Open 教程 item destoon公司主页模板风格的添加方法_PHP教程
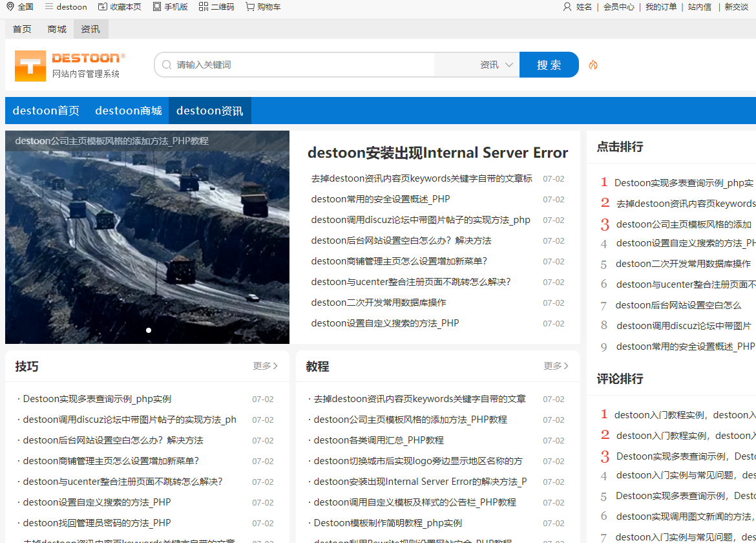Viewport: 756px width, 543px height. click(410, 420)
